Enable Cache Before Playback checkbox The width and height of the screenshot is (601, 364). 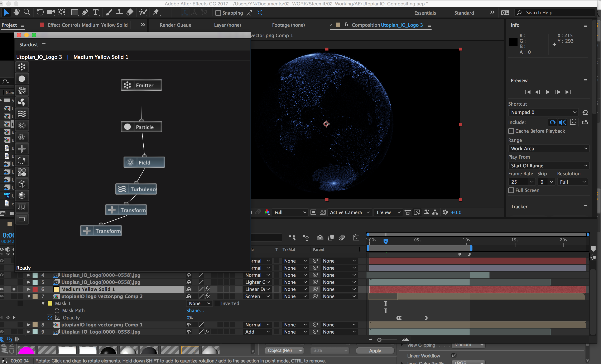pyautogui.click(x=511, y=131)
